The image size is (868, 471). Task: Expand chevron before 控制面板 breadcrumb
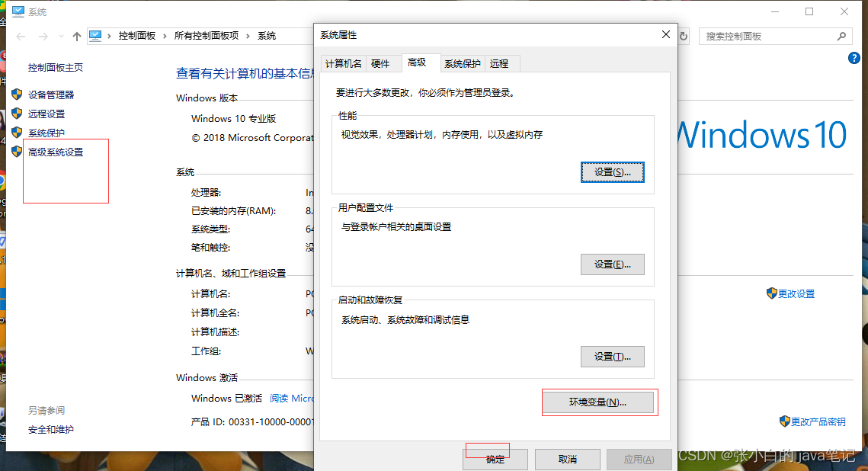pyautogui.click(x=110, y=36)
